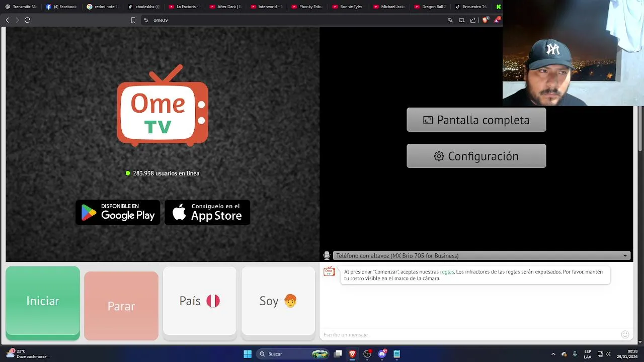Image resolution: width=644 pixels, height=362 pixels.
Task: Click the OmeTV avatar in the chat message
Action: coord(329,272)
